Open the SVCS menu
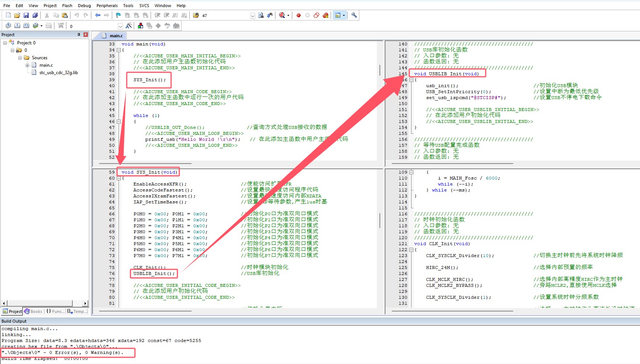Viewport: 640px width, 364px height. click(144, 6)
